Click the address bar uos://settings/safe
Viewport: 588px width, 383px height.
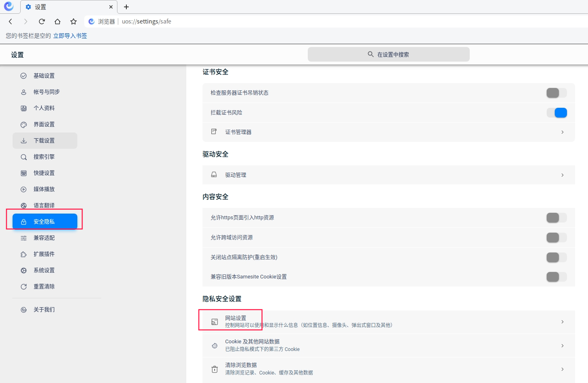(x=146, y=21)
